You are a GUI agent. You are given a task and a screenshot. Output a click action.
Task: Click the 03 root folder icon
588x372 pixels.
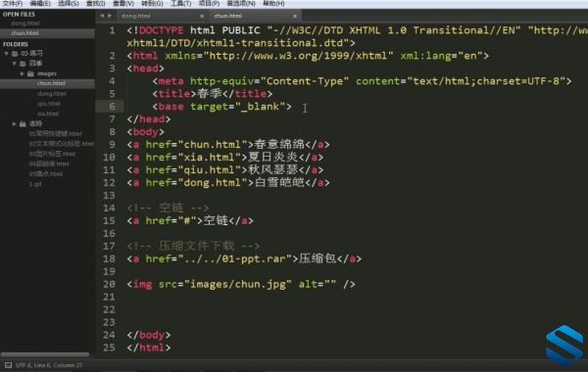coord(15,54)
